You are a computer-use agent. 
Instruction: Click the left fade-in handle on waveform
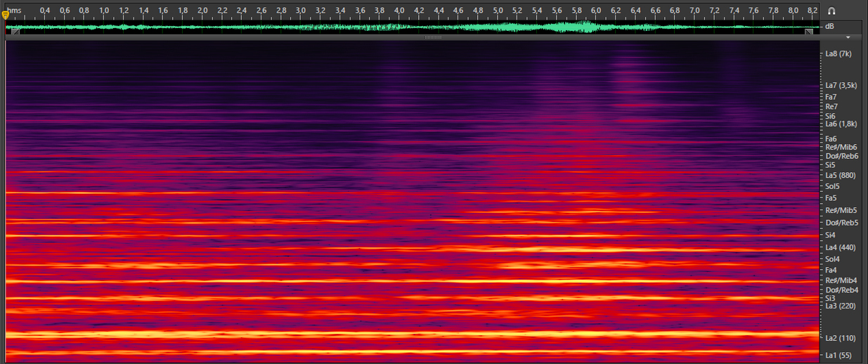15,32
